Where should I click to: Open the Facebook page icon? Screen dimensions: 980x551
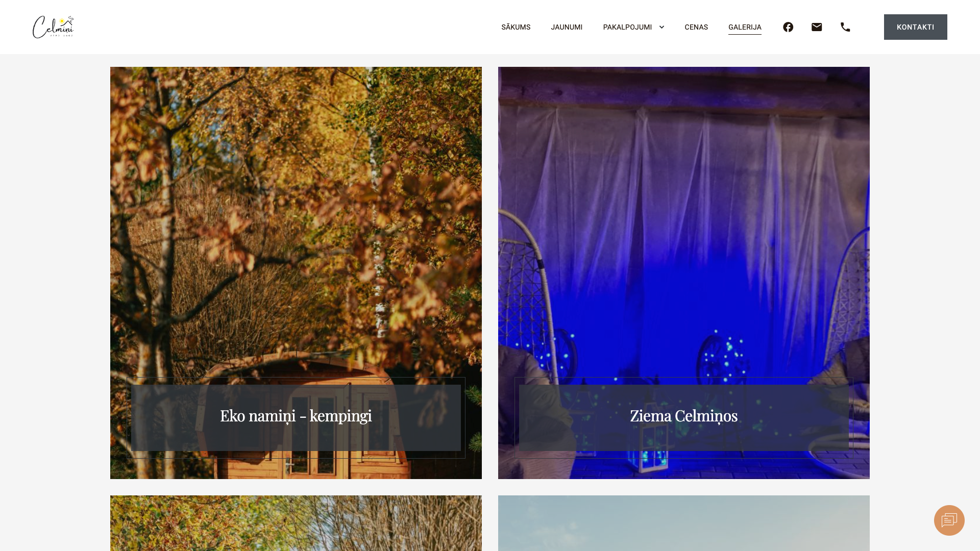point(788,27)
